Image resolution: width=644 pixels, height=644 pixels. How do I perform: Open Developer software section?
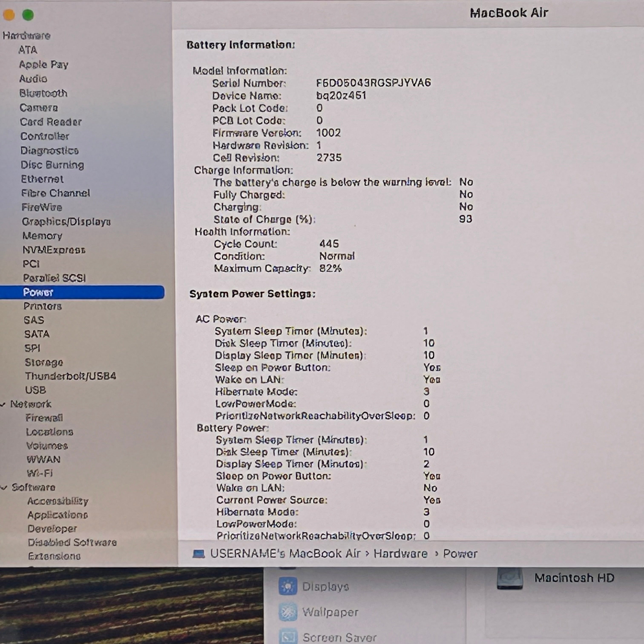(x=52, y=529)
